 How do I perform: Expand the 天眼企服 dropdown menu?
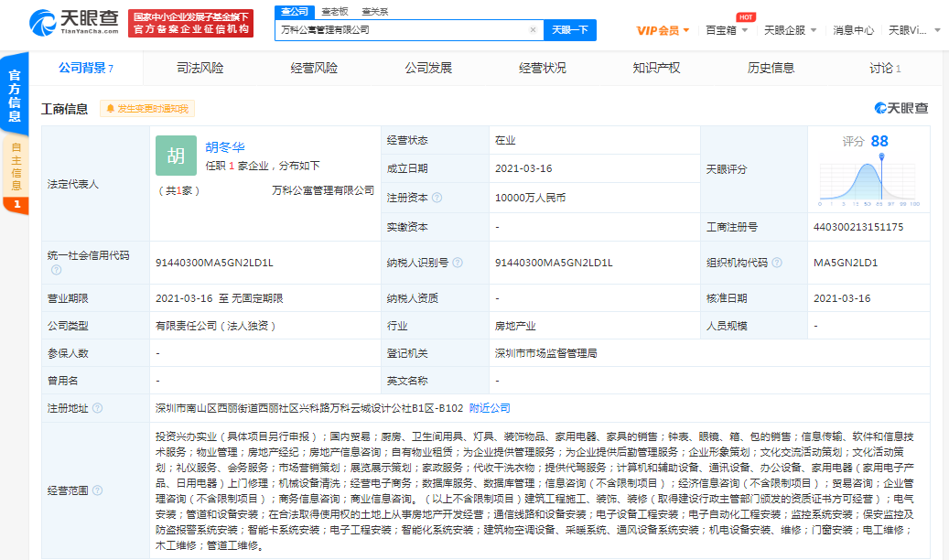click(x=790, y=30)
